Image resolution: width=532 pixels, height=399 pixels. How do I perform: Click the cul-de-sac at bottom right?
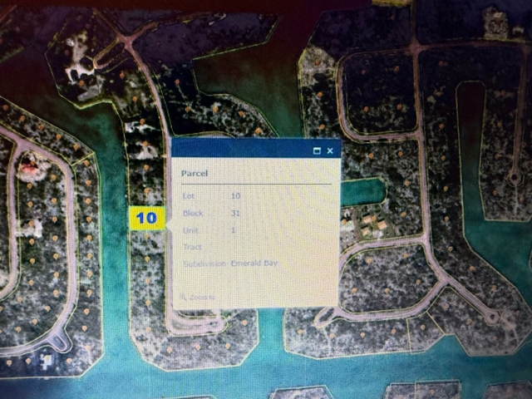(x=490, y=317)
